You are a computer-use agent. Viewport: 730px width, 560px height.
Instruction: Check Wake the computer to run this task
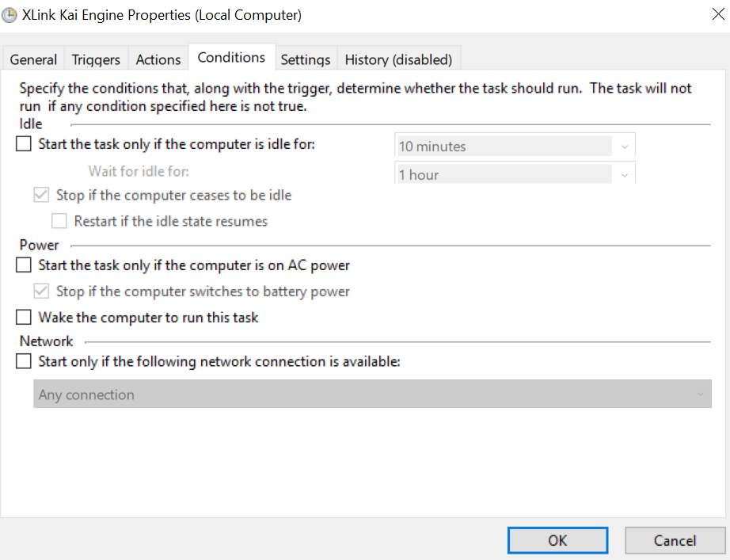(25, 318)
